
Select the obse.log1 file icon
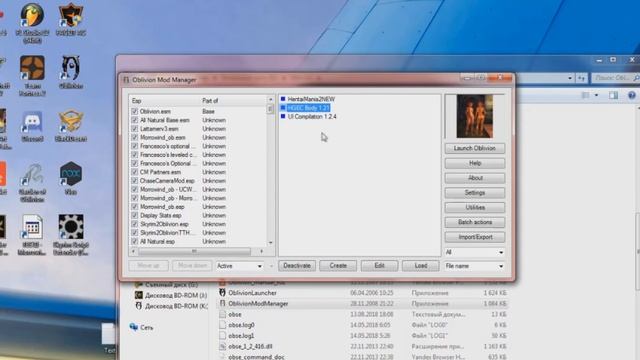[222, 336]
